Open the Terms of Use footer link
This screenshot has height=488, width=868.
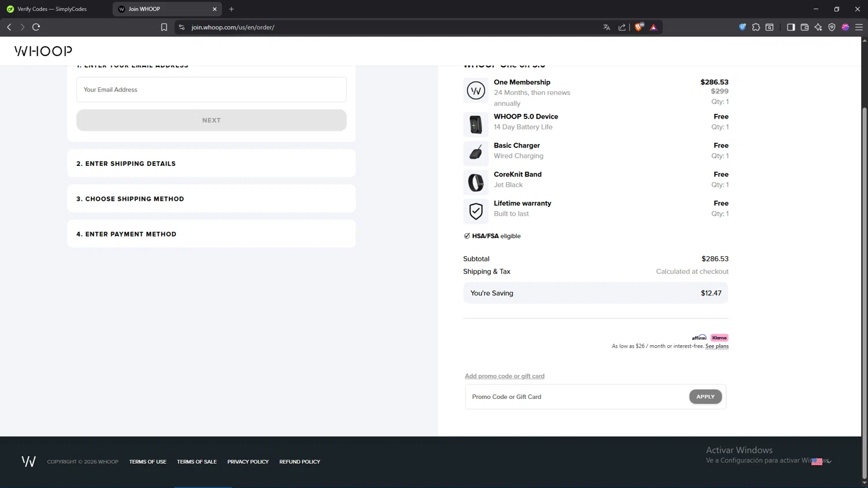148,462
